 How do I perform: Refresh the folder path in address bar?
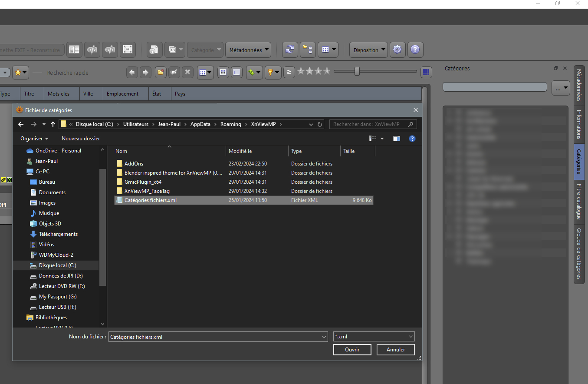[320, 124]
